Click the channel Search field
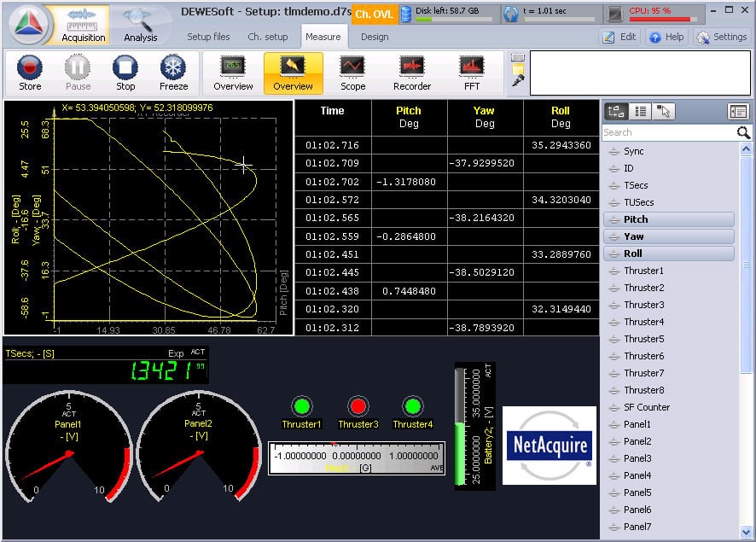The image size is (756, 542). [x=669, y=132]
